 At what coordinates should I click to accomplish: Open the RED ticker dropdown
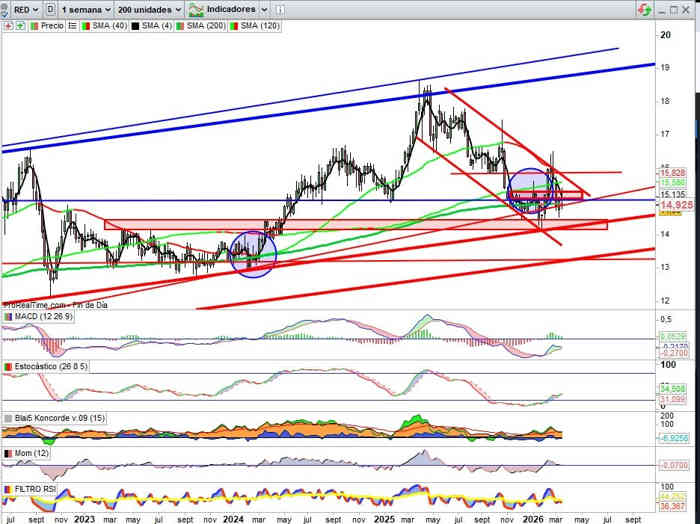[x=20, y=8]
